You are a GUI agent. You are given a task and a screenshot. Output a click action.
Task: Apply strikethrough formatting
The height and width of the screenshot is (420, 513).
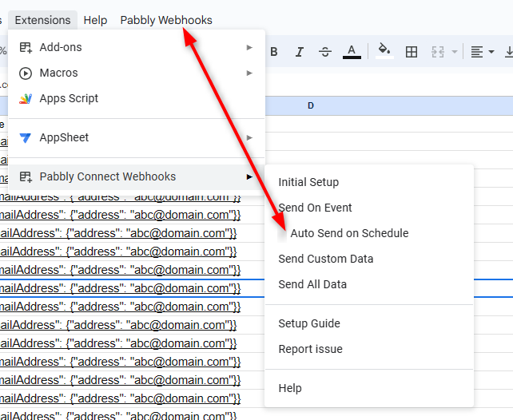(x=325, y=52)
